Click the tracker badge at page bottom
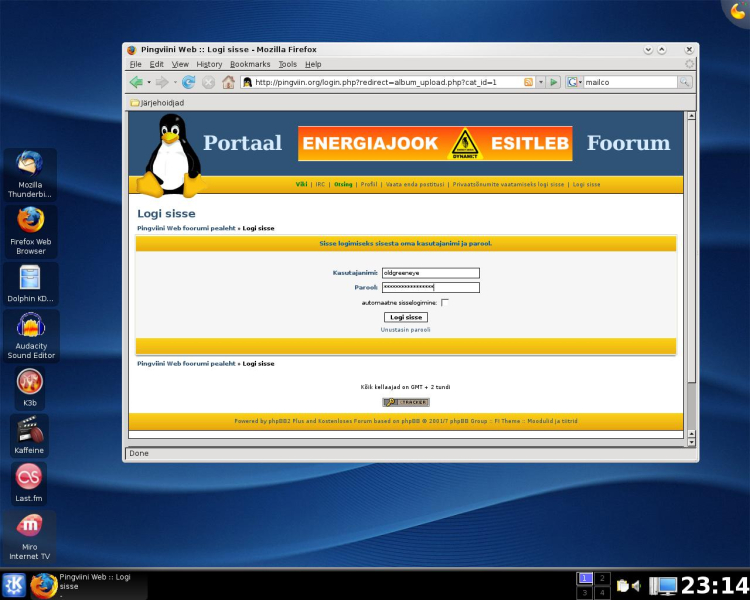The height and width of the screenshot is (600, 750). (406, 402)
